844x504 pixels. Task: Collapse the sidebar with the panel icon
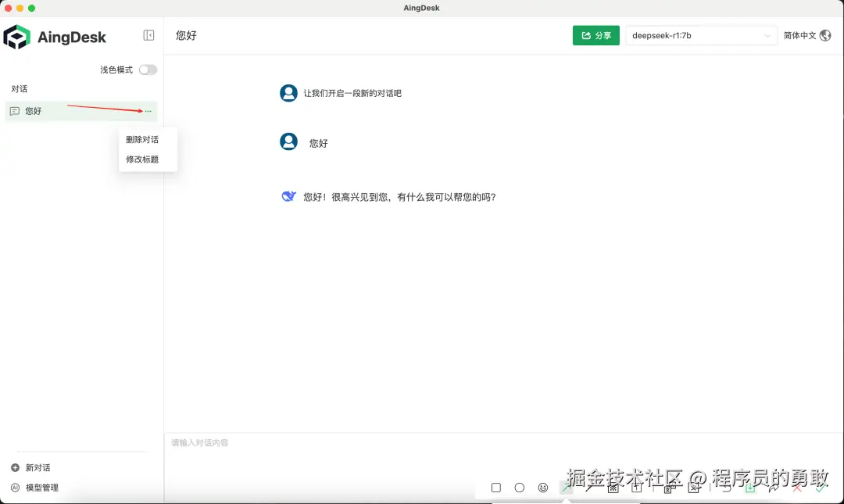pyautogui.click(x=148, y=35)
